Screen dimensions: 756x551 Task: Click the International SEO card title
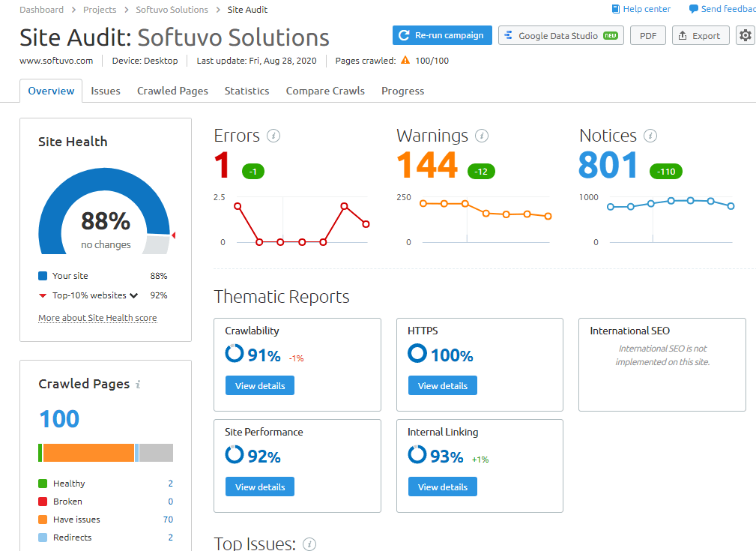click(629, 331)
